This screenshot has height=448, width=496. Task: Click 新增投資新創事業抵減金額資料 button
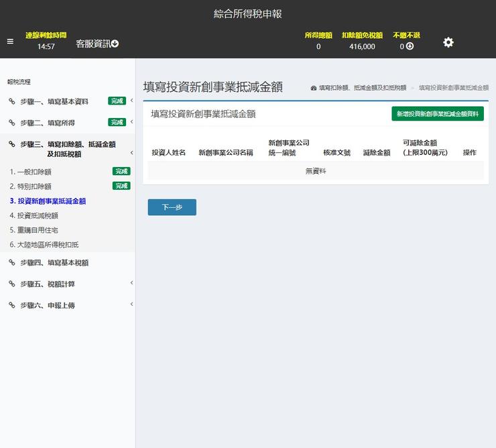click(x=437, y=114)
